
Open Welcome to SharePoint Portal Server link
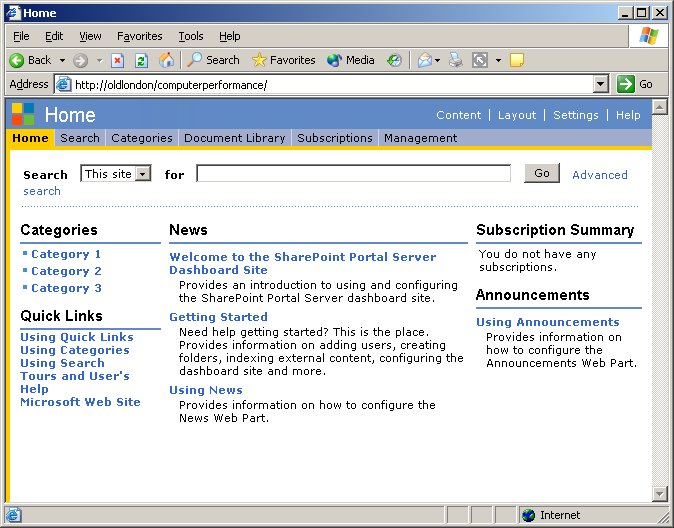pos(303,263)
